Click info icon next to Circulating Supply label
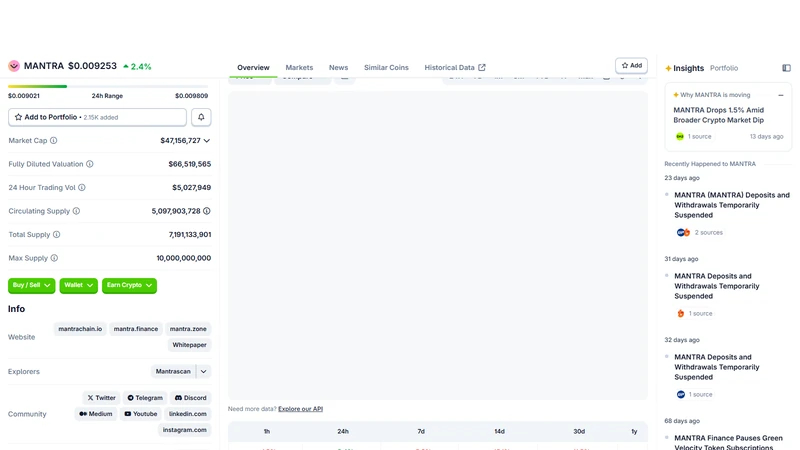 click(76, 211)
